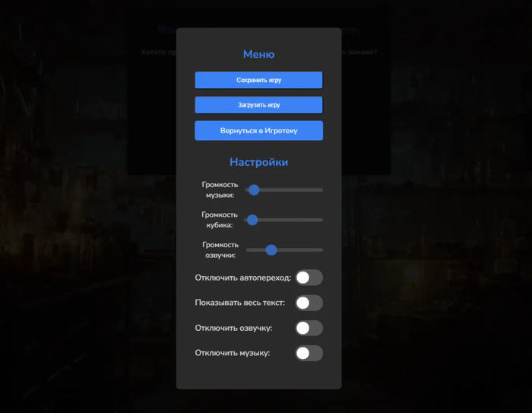This screenshot has height=413, width=532.
Task: Return to Игротека via the menu button
Action: click(258, 131)
